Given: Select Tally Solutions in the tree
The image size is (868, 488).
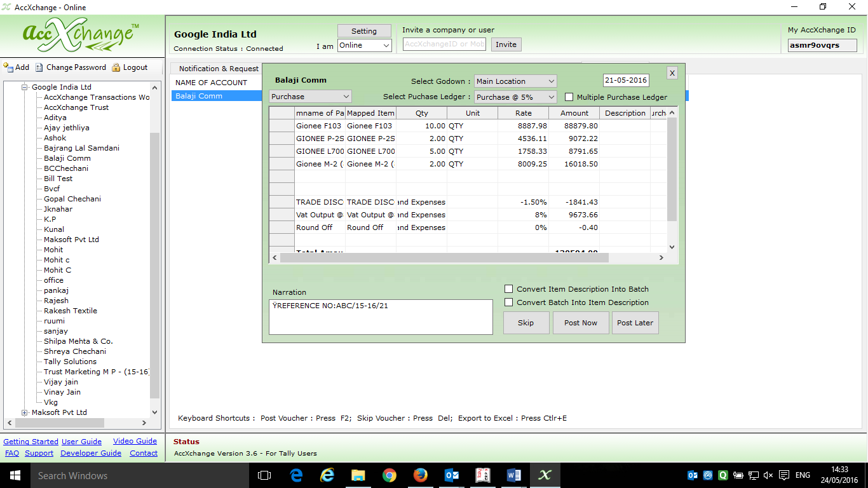Looking at the screenshot, I should point(70,362).
